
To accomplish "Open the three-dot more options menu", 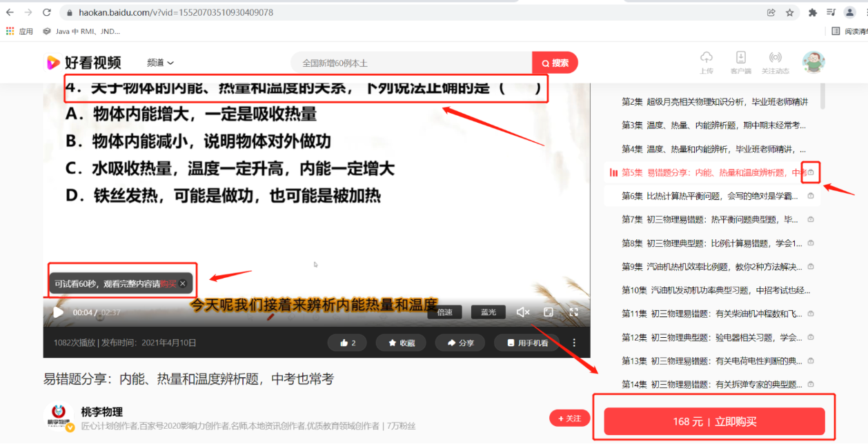I will [x=574, y=343].
